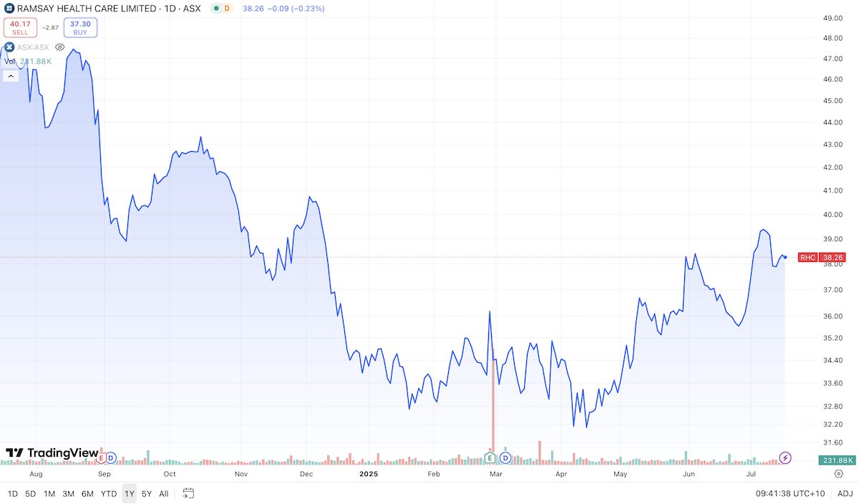This screenshot has height=504, width=859.
Task: Toggle visibility of the ASX:ASX series
Action: [x=60, y=47]
